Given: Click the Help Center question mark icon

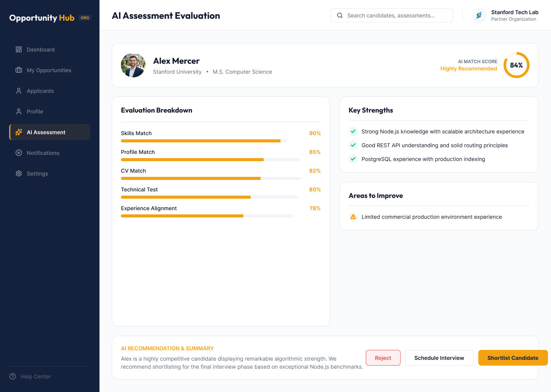Looking at the screenshot, I should coord(13,376).
